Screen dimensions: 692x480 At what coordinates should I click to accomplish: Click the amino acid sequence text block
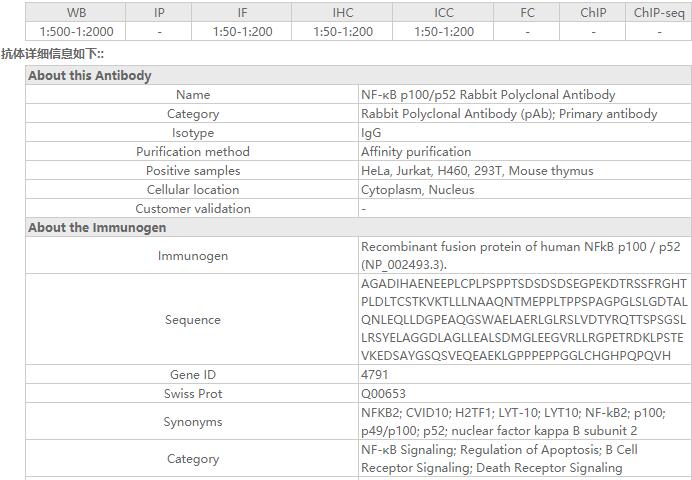(x=524, y=320)
